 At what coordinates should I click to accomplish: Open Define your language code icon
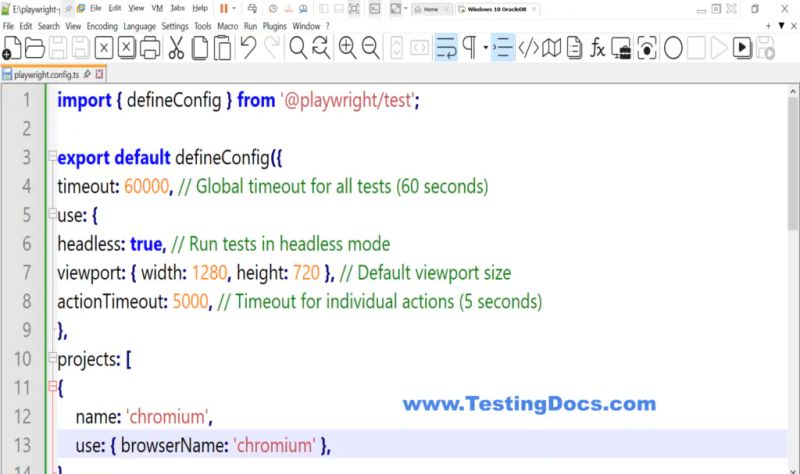point(528,48)
